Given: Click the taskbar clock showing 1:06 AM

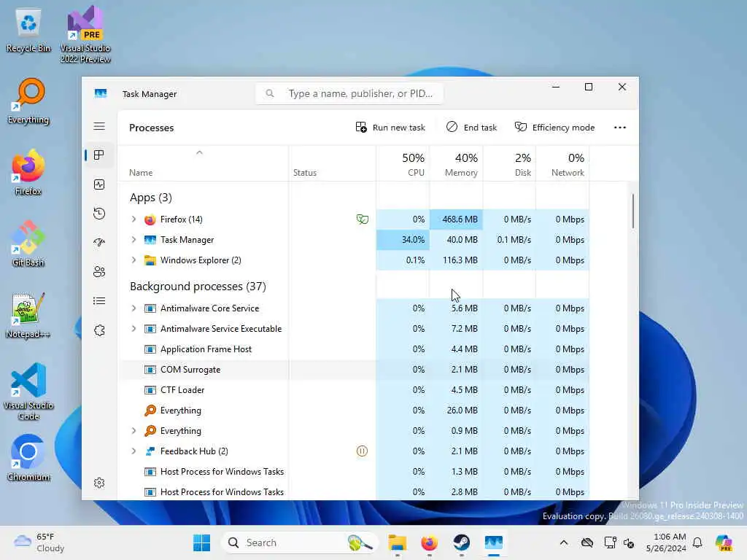Looking at the screenshot, I should point(665,542).
